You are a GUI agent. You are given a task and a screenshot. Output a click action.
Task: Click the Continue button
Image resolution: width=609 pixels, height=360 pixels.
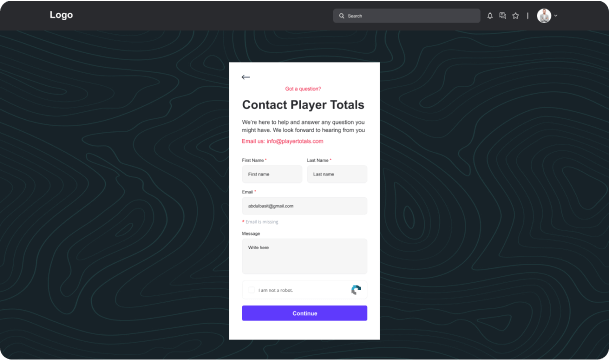click(304, 313)
